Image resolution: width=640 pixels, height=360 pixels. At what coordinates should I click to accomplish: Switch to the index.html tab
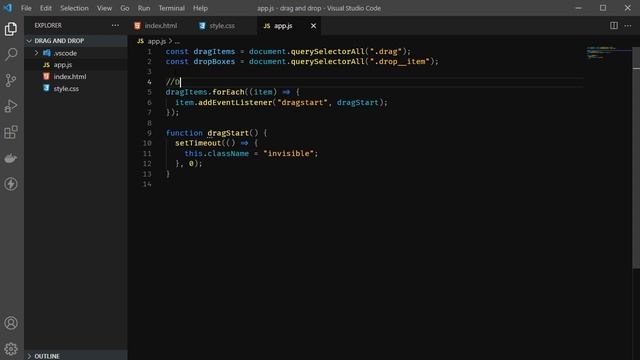tap(160, 26)
